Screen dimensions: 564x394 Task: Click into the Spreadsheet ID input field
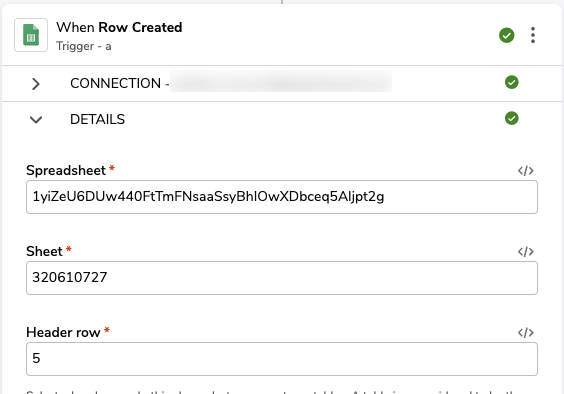pyautogui.click(x=282, y=197)
